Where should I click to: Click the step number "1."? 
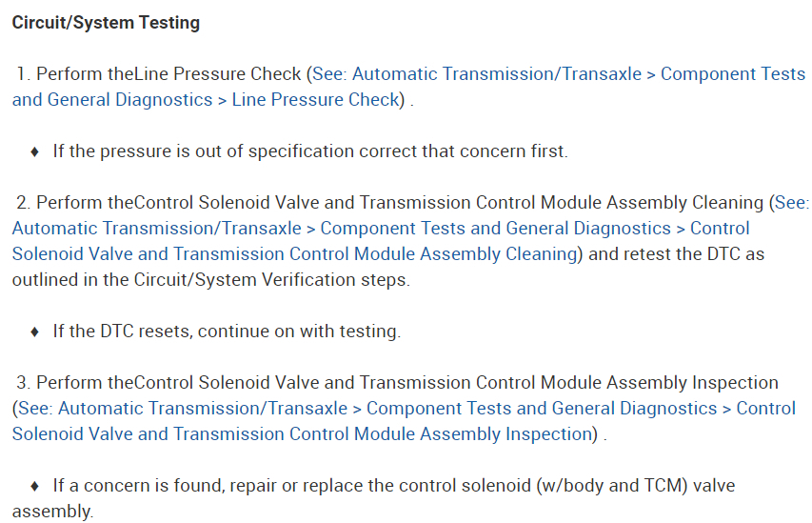pos(24,74)
